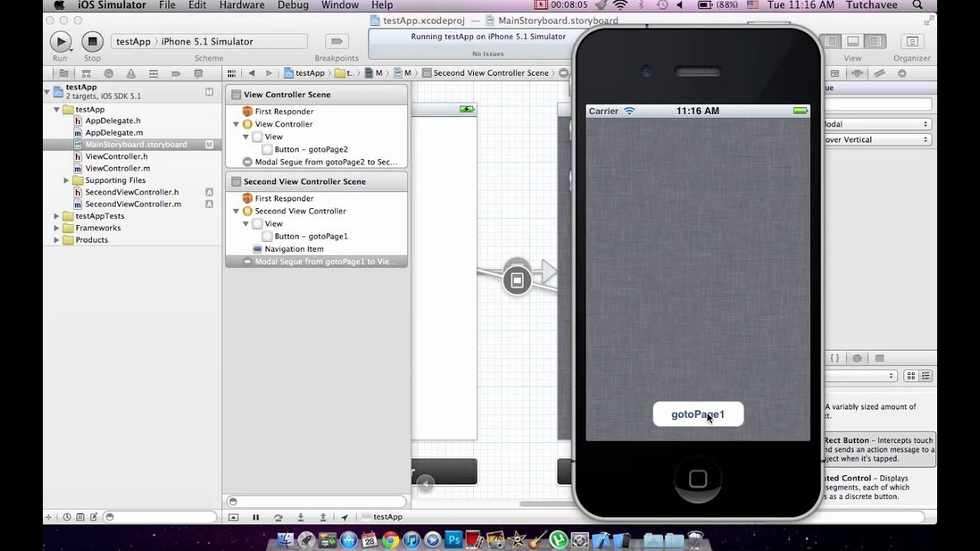Expand the Frameworks folder

tap(57, 228)
